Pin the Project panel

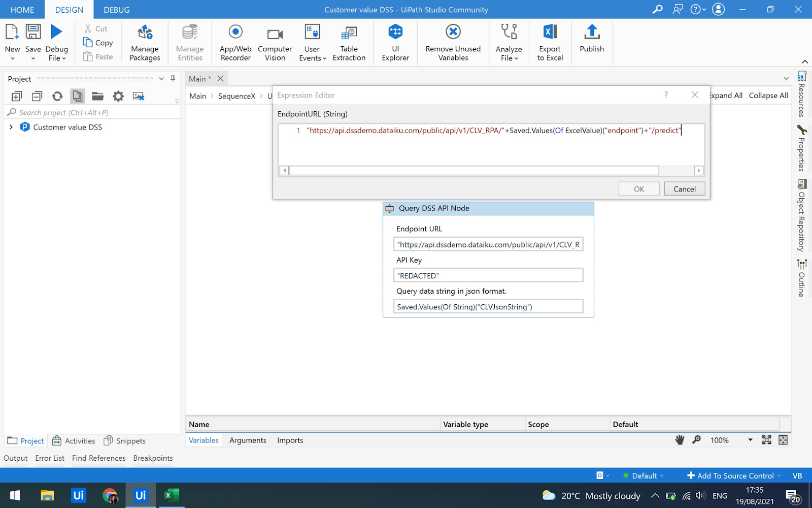point(173,79)
